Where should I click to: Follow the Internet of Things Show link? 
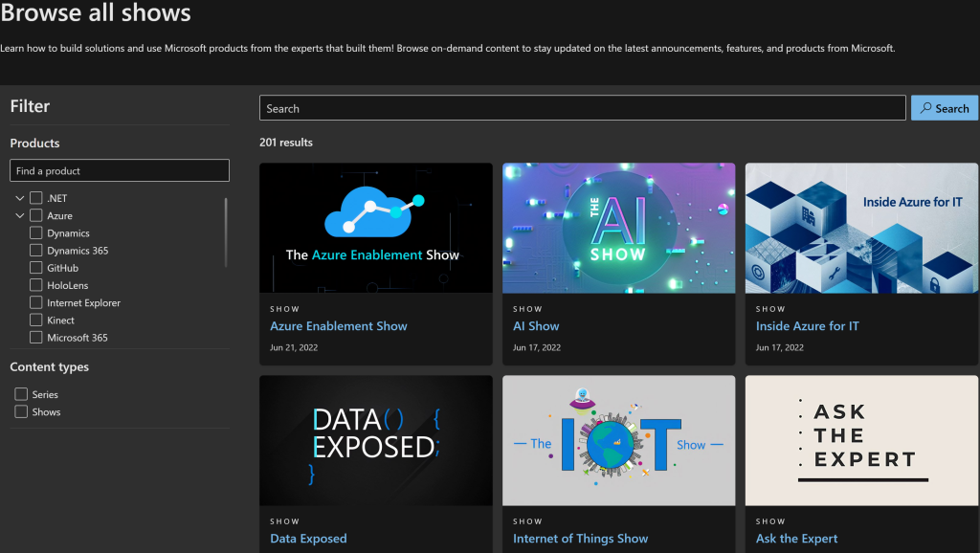point(580,539)
